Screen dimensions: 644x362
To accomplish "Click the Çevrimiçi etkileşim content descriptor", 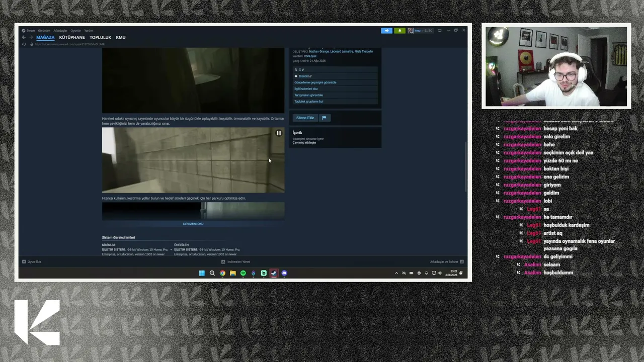I will 304,143.
